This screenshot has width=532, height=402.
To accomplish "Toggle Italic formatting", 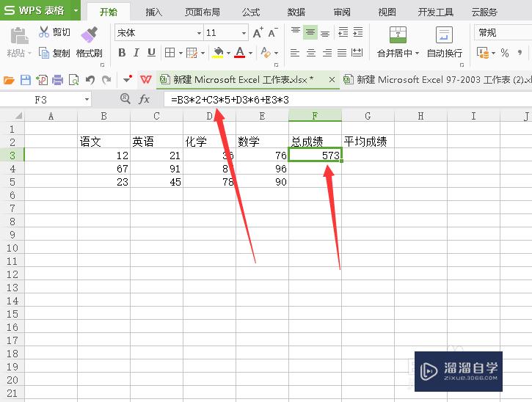I will [x=136, y=53].
